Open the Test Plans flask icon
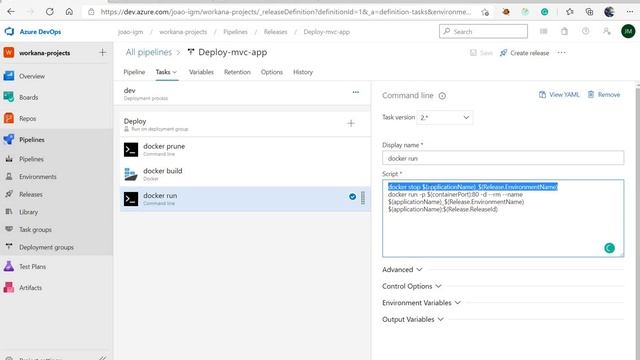Viewport: 640px width, 360px height. pyautogui.click(x=9, y=267)
